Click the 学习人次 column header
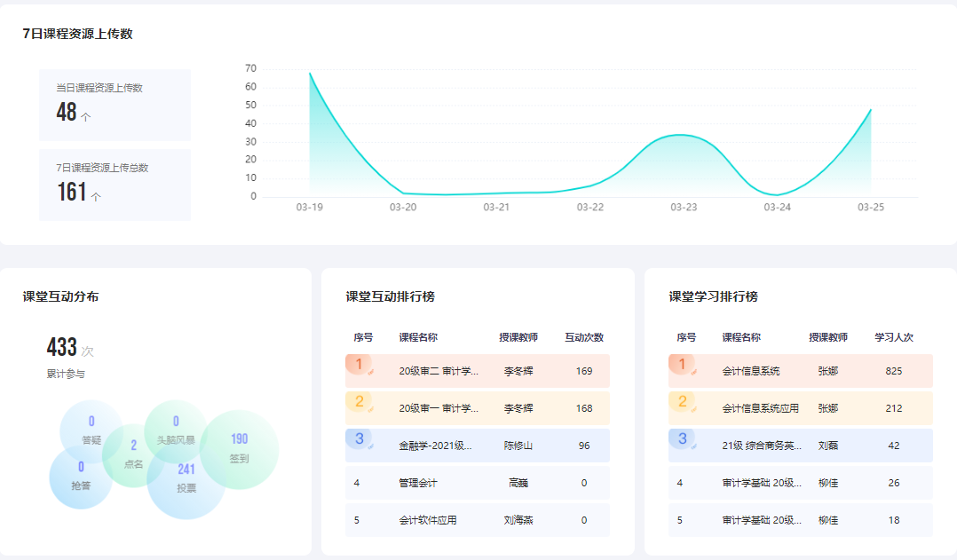Image resolution: width=957 pixels, height=560 pixels. pos(893,337)
